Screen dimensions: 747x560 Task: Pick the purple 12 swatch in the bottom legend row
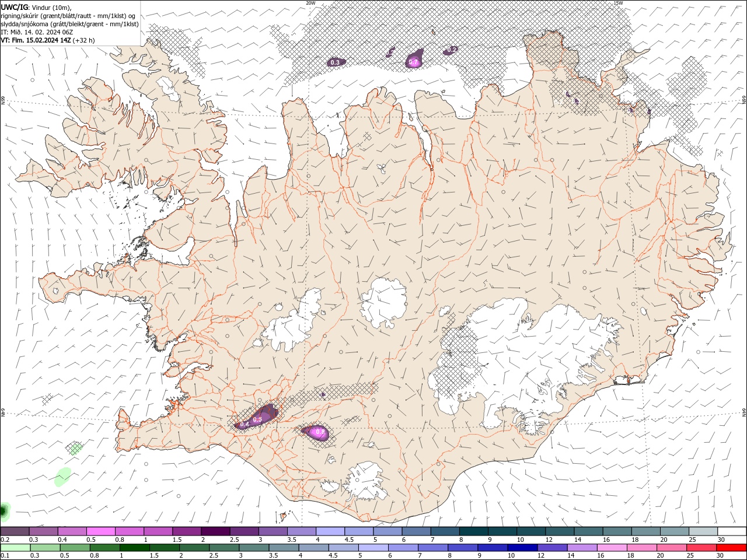coord(552,548)
